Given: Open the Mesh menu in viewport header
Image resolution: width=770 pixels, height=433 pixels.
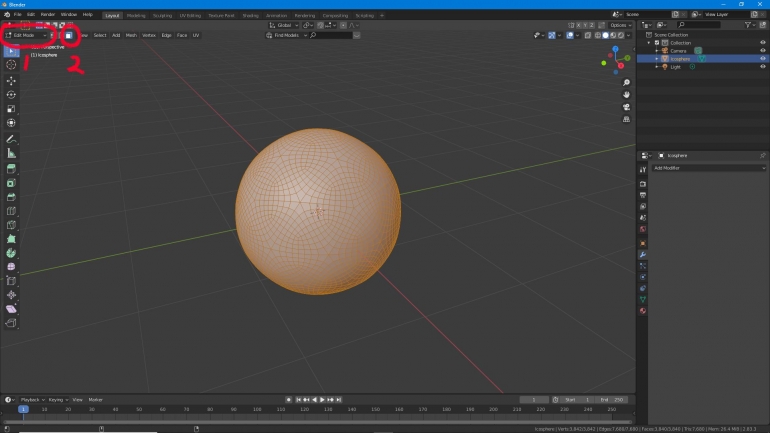Looking at the screenshot, I should click(131, 35).
